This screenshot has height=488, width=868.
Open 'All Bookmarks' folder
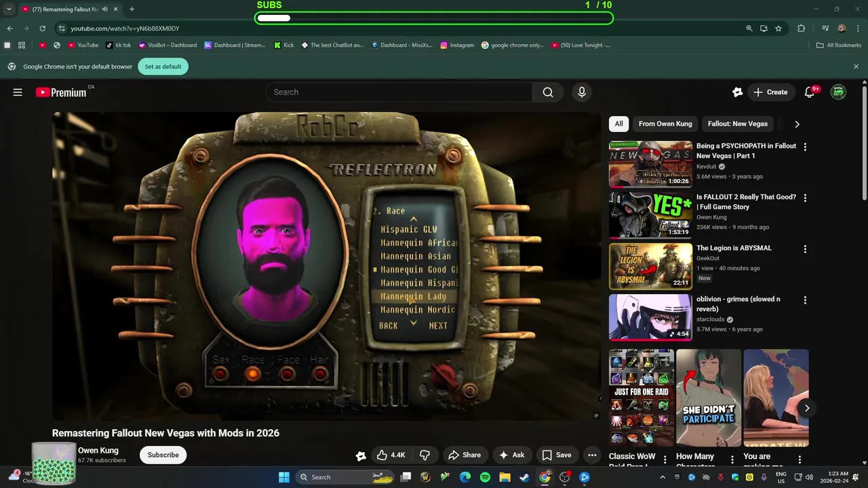click(839, 45)
